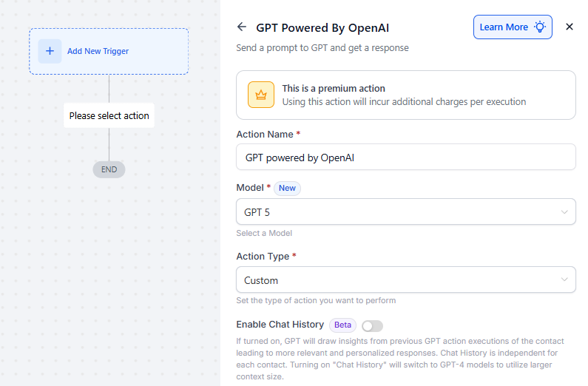The image size is (588, 386).
Task: Toggle the Enable Chat History switch
Action: 372,325
